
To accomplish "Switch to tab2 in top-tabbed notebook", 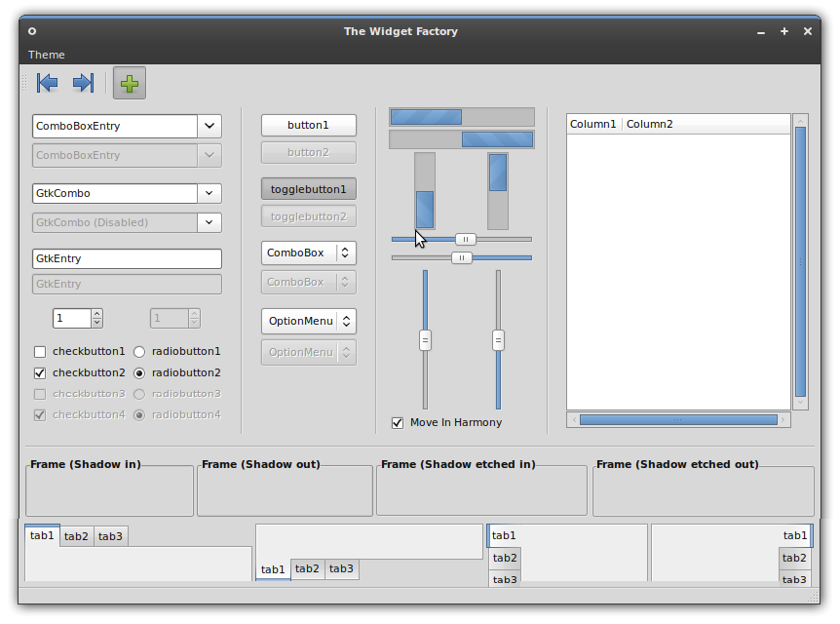I will [76, 536].
